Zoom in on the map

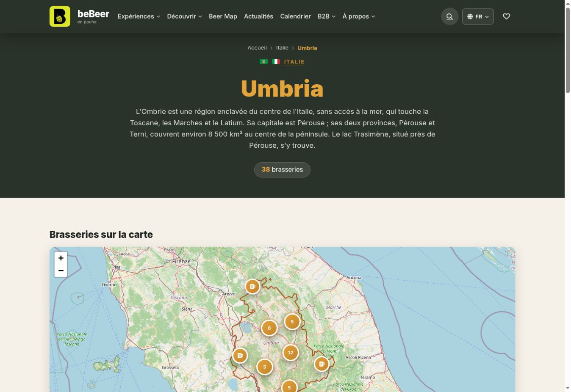(61, 258)
